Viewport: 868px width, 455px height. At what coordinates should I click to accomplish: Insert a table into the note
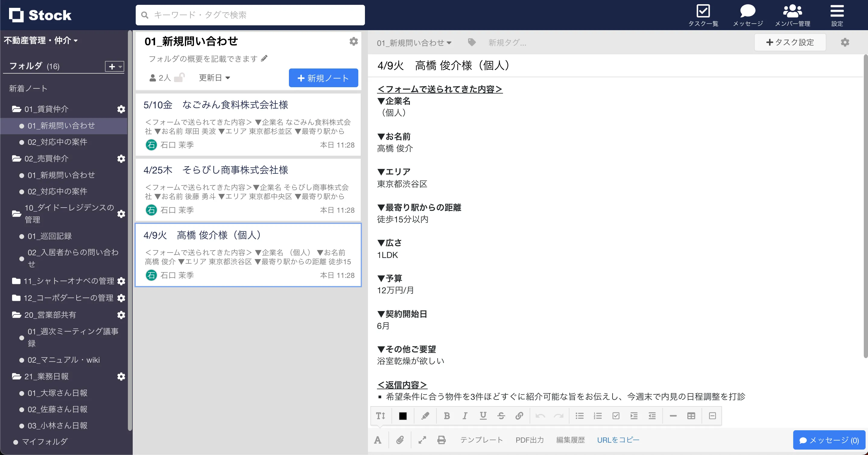(691, 415)
